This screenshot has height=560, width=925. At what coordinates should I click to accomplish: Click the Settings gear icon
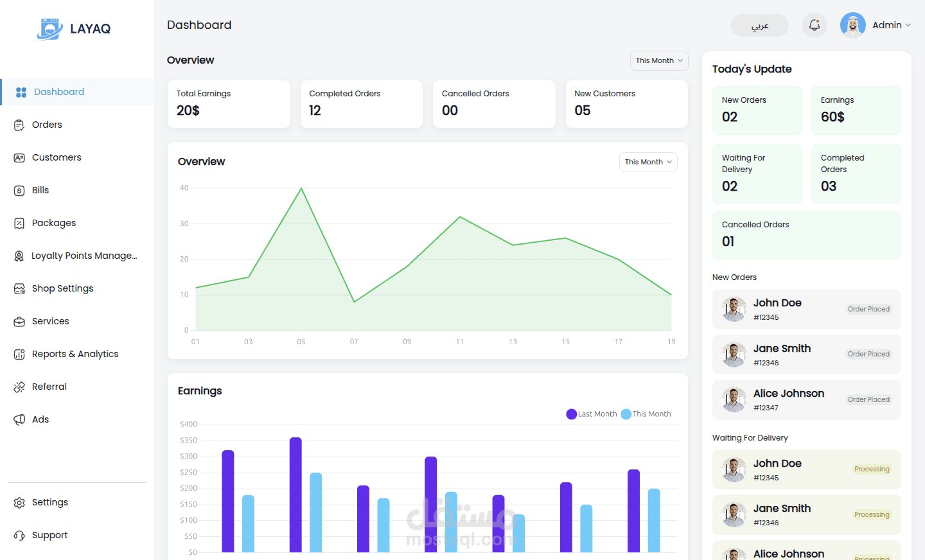[x=19, y=503]
